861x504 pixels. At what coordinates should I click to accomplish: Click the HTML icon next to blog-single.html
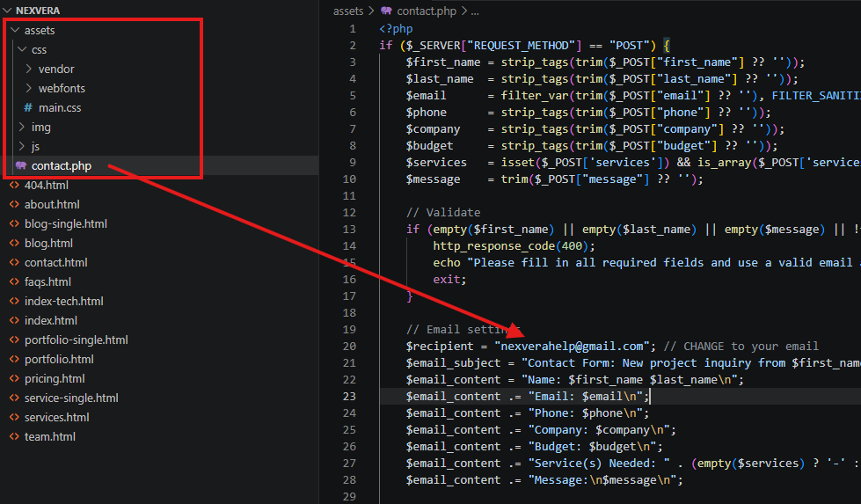pyautogui.click(x=14, y=223)
